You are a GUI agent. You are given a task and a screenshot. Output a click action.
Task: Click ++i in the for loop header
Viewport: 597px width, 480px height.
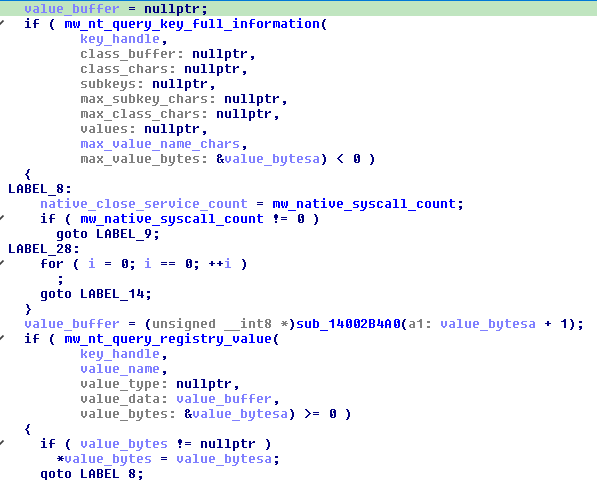tap(220, 263)
